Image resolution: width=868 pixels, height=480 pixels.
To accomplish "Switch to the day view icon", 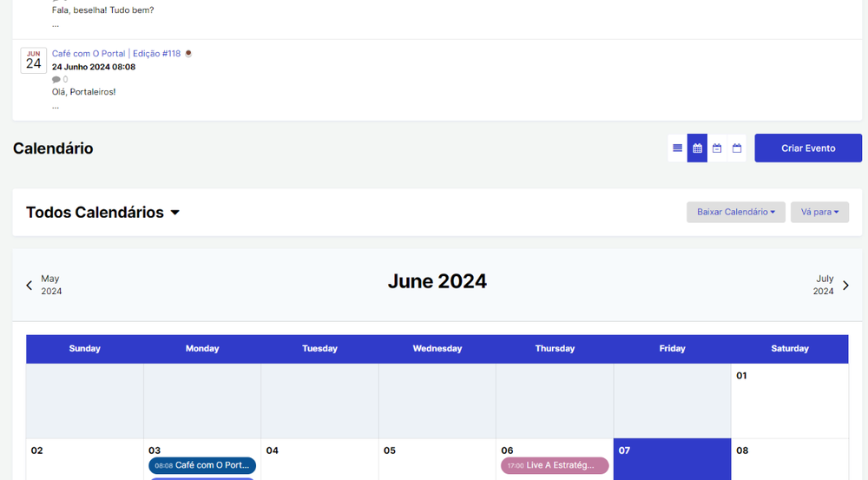I will click(737, 148).
